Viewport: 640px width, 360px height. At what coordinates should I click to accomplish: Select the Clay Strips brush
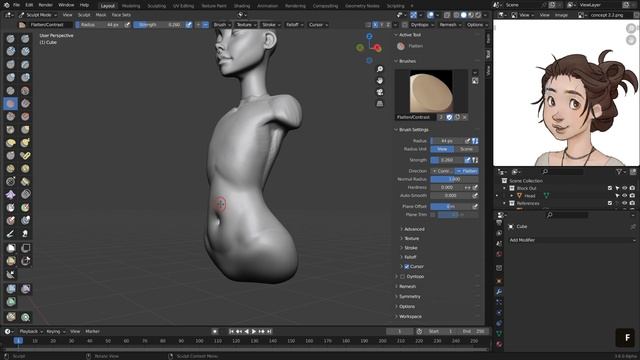point(25,51)
